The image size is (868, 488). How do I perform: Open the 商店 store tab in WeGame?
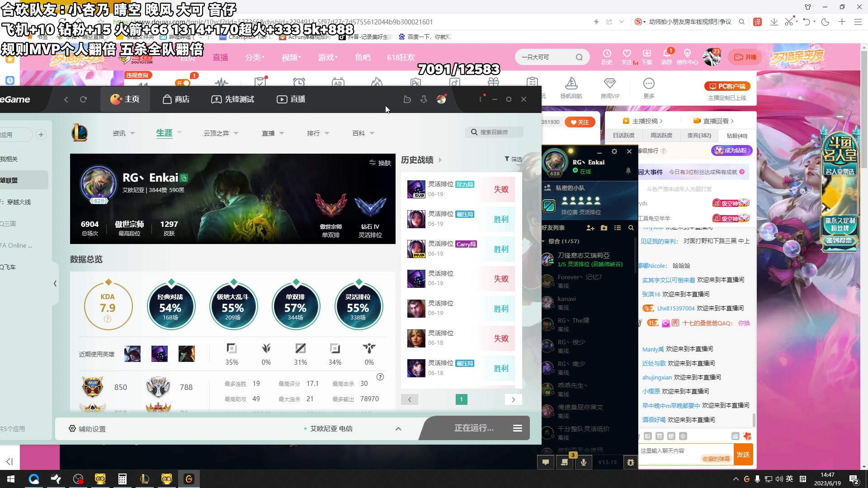tap(176, 99)
